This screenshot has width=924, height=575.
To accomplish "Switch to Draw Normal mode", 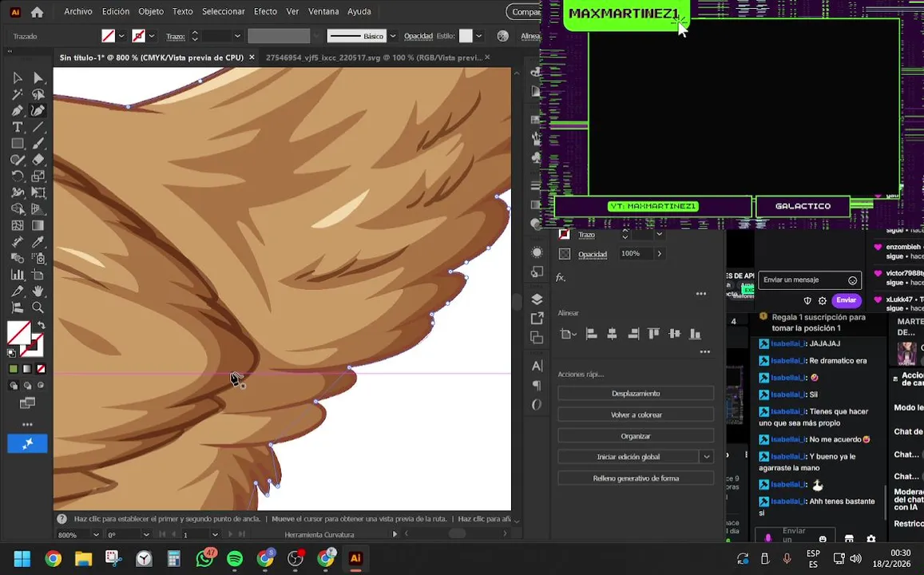I will coord(14,385).
